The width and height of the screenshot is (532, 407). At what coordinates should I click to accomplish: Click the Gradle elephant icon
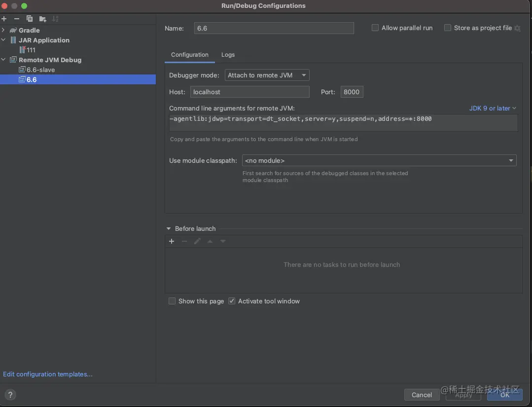click(x=13, y=30)
